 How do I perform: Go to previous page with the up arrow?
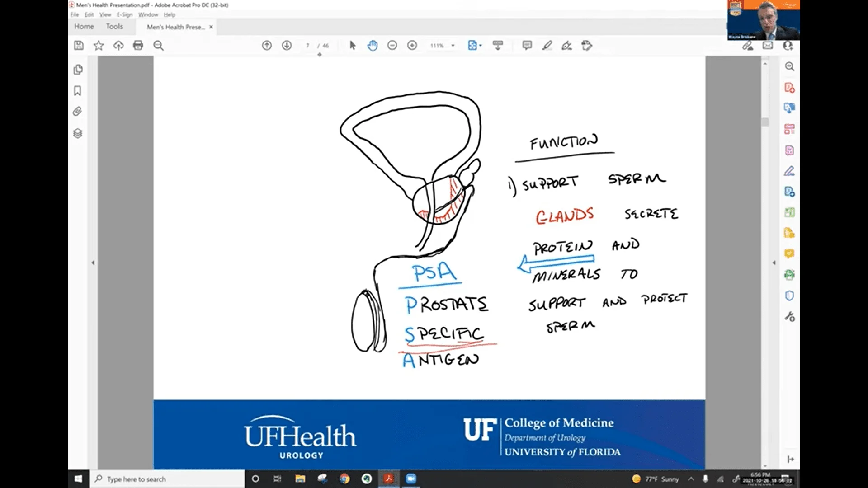click(267, 45)
